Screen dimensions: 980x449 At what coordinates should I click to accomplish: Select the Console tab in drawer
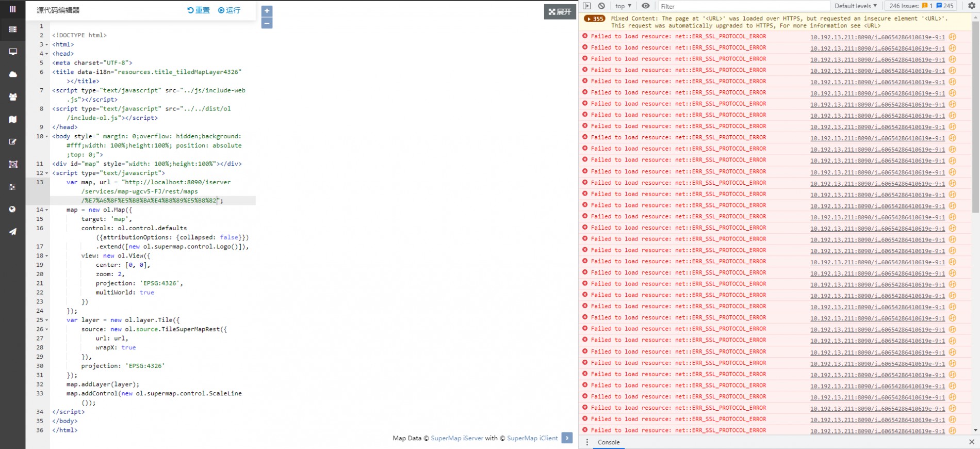click(x=609, y=442)
